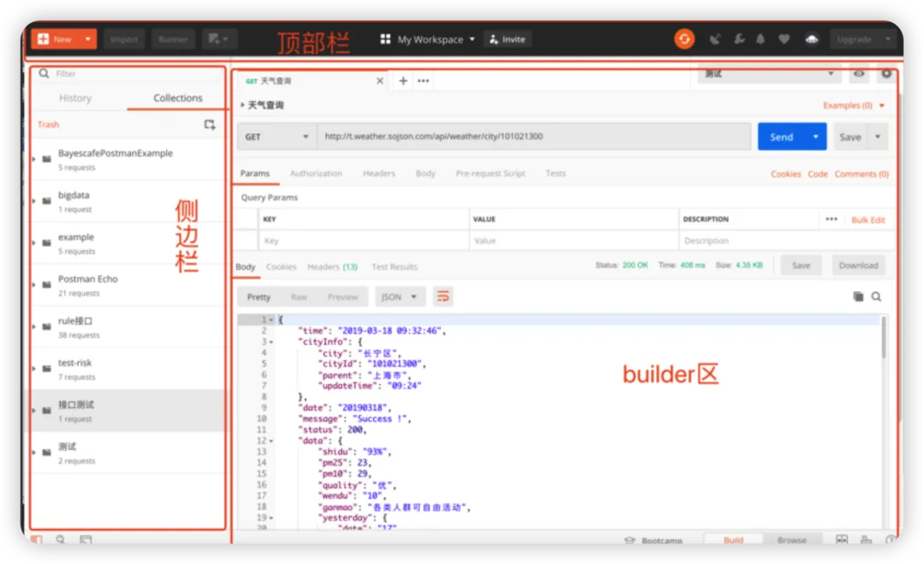
Task: Click the Send button
Action: tap(781, 137)
